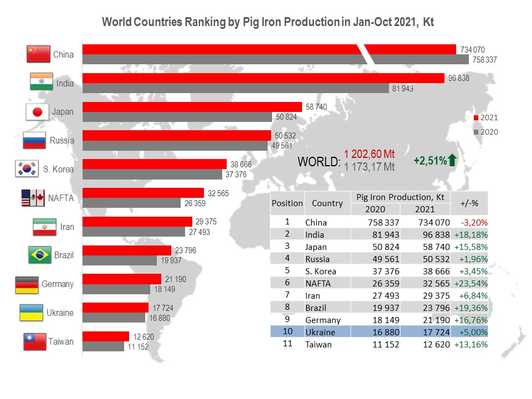
Task: Select the South Korea flag icon
Action: click(x=26, y=169)
